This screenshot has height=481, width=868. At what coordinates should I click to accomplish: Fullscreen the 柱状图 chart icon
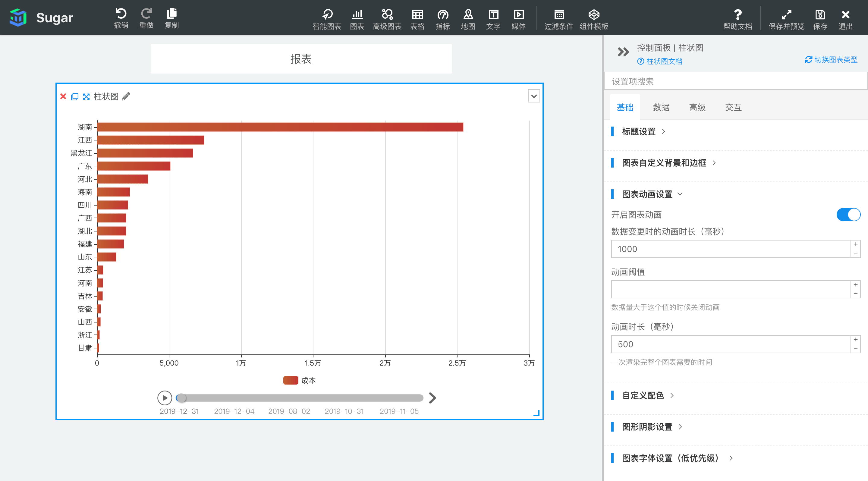click(86, 97)
